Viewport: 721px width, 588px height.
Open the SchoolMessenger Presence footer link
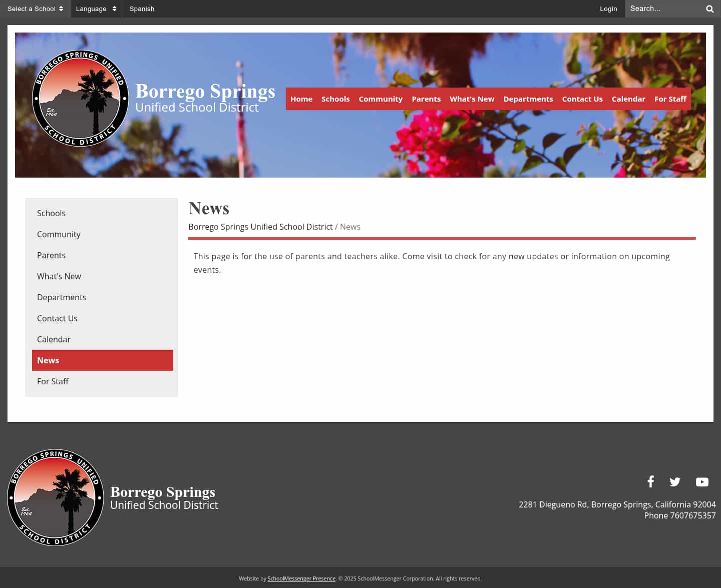point(301,578)
